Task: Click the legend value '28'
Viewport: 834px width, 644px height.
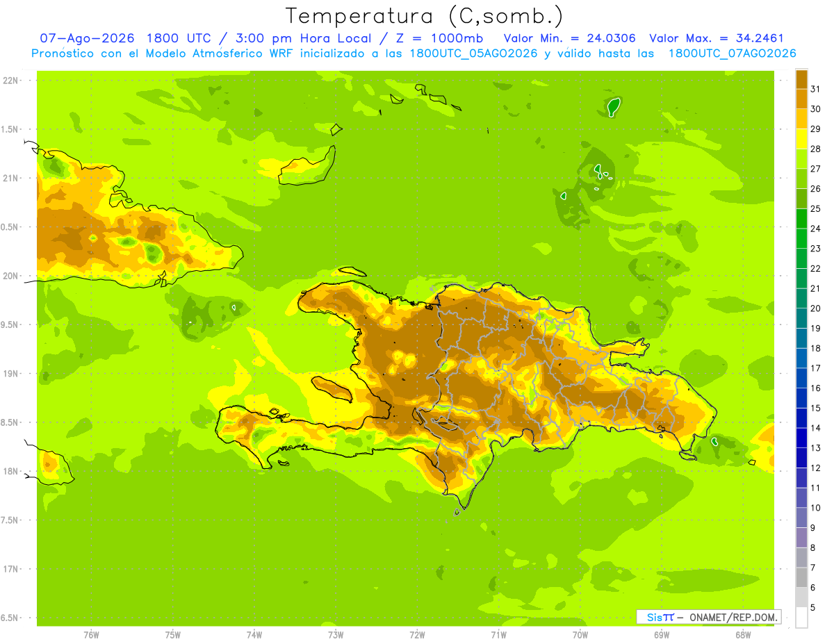Action: [x=815, y=149]
